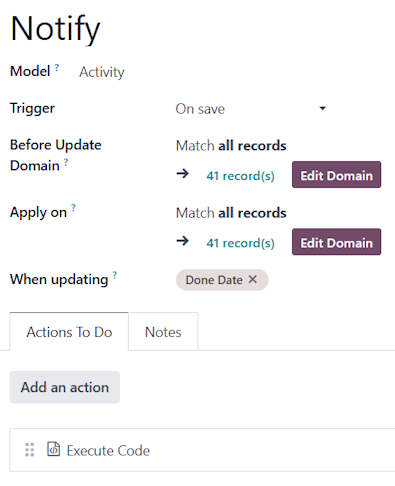
Task: Open 41 record(s) link under Before Update Domain
Action: coord(240,176)
